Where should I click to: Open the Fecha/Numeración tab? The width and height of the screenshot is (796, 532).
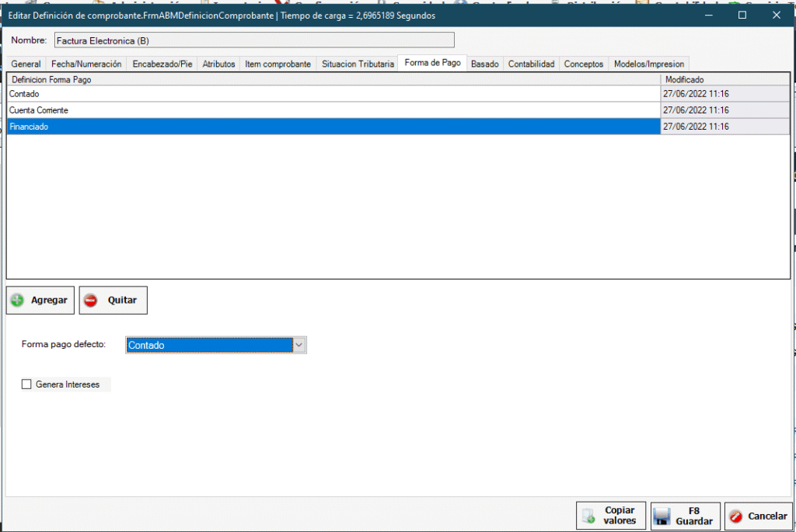(86, 64)
